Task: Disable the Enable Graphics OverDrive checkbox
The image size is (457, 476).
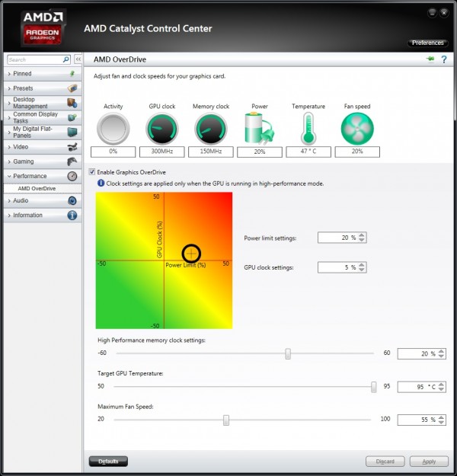Action: [x=92, y=172]
